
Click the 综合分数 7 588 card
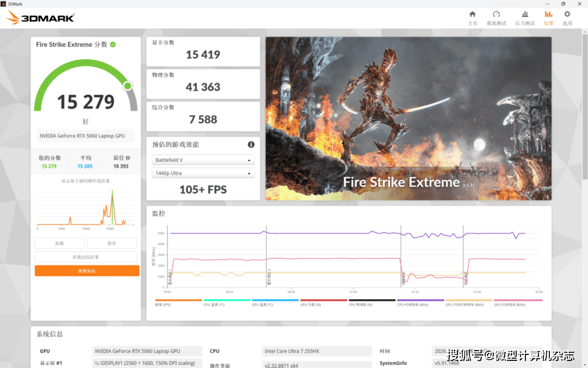(x=203, y=116)
